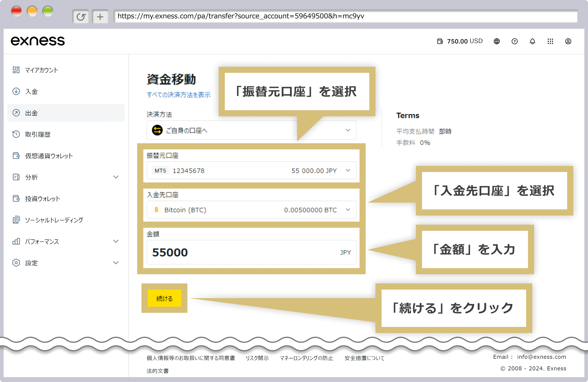The image size is (588, 382).
Task: Open the 振替元口座 source account dropdown
Action: [x=251, y=170]
